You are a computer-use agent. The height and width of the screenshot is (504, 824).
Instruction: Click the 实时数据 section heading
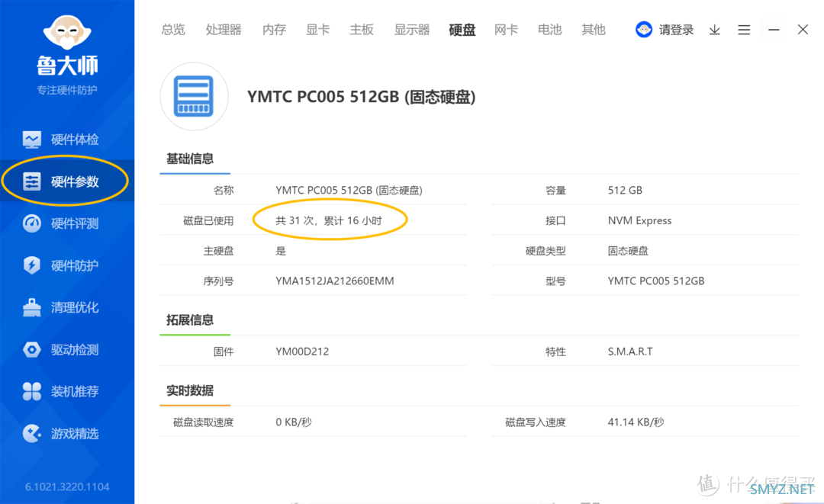click(190, 390)
